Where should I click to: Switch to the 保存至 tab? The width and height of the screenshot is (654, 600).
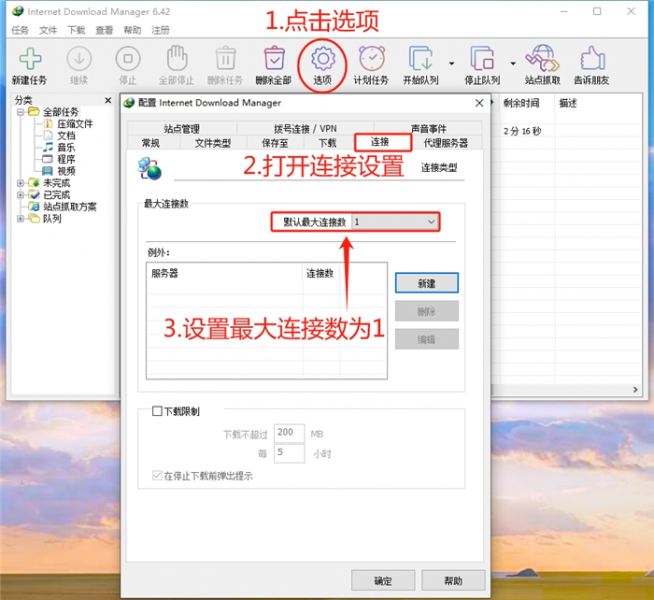tap(275, 143)
